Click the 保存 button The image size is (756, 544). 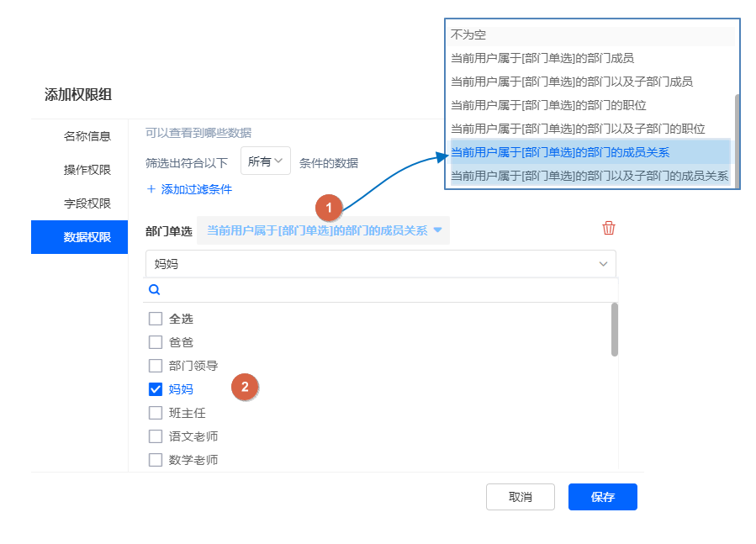tap(602, 497)
